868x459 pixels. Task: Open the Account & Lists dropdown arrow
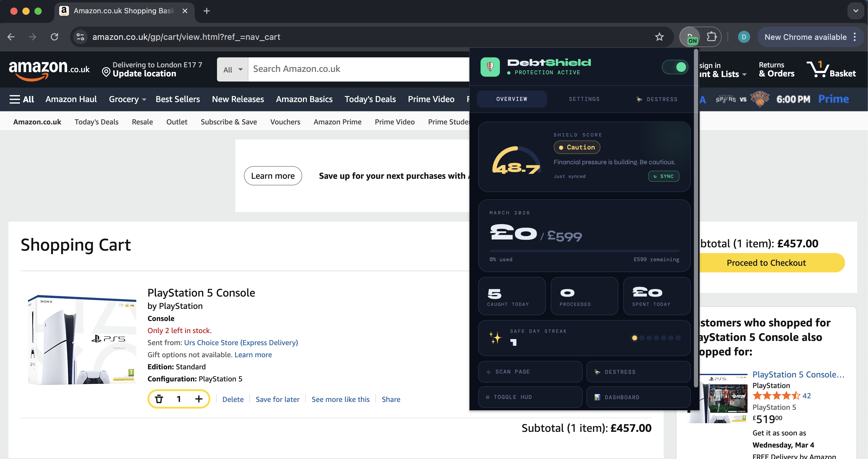click(744, 74)
